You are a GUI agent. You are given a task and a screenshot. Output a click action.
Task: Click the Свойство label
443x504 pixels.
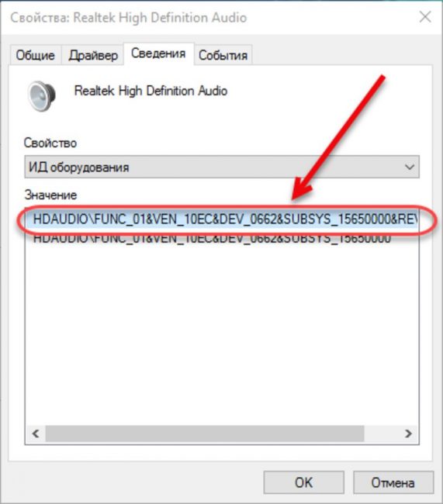50,143
